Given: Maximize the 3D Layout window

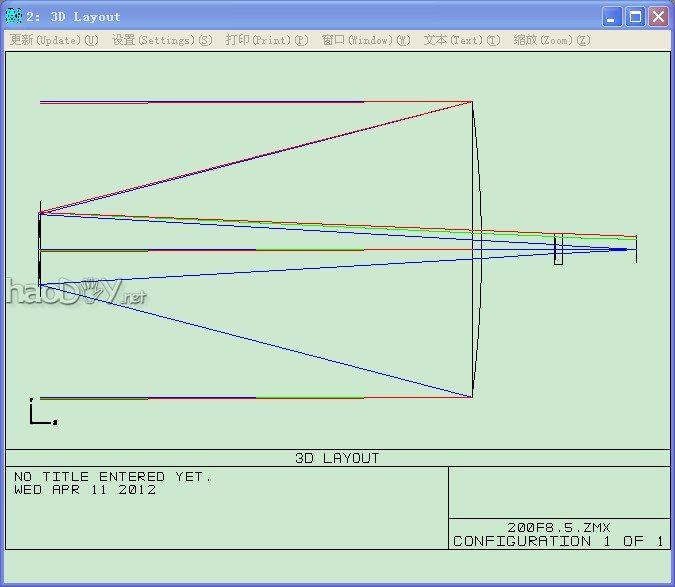Looking at the screenshot, I should coord(635,17).
